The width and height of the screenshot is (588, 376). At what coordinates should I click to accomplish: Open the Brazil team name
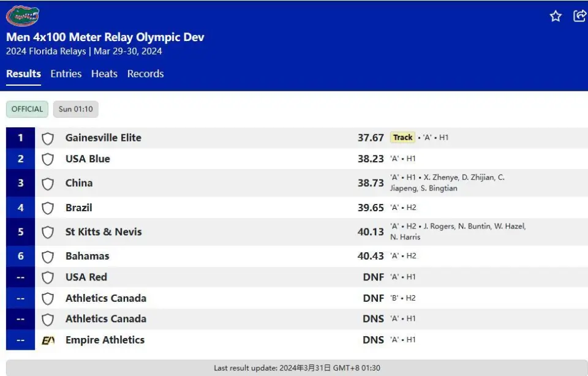tap(79, 208)
